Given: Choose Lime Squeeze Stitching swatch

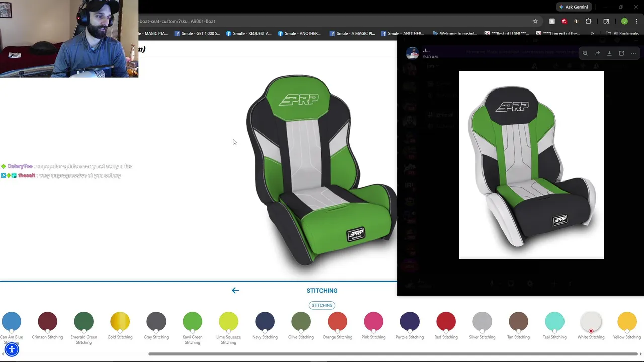Looking at the screenshot, I should (x=228, y=322).
